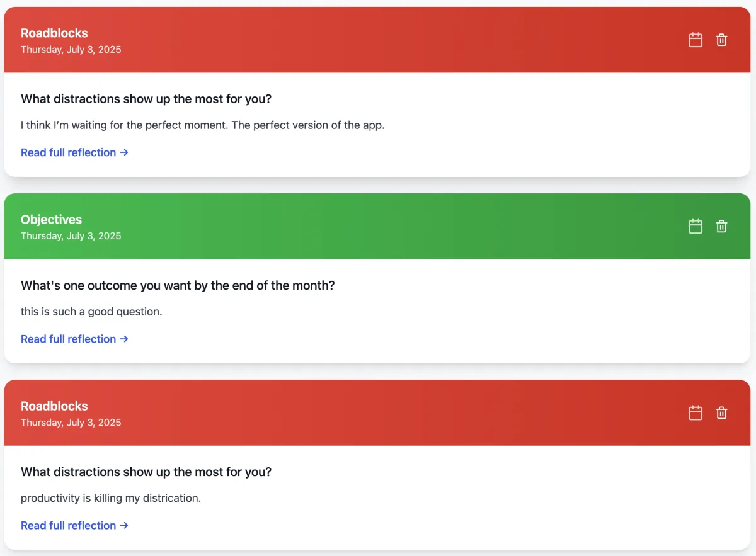Click the "productivity is killing my districation" text
756x556 pixels.
(x=111, y=498)
